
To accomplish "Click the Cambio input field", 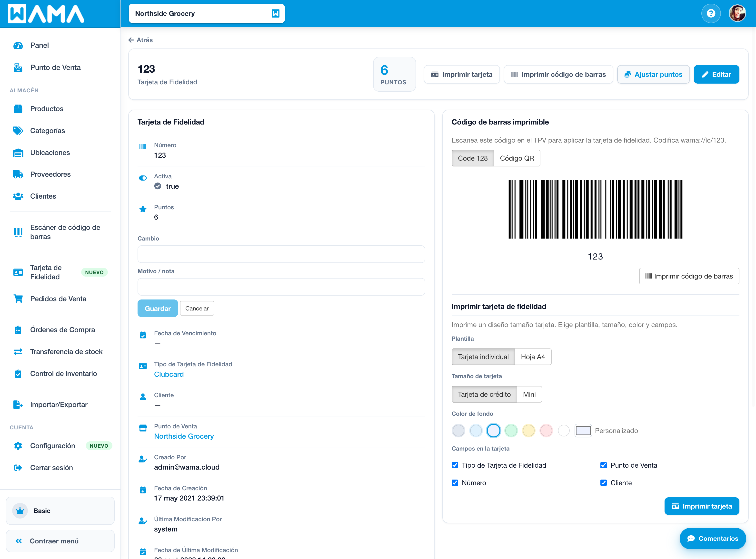I will tap(281, 254).
